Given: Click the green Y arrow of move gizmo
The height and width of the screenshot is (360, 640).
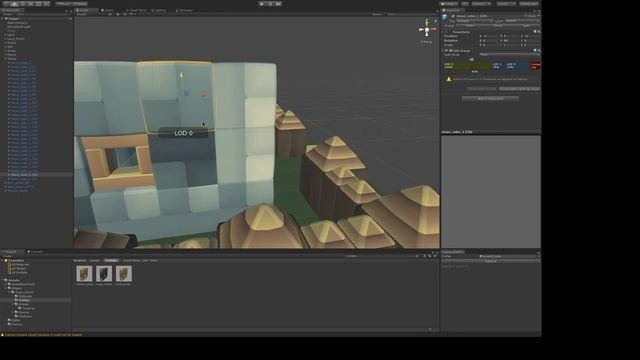Looking at the screenshot, I should [182, 75].
